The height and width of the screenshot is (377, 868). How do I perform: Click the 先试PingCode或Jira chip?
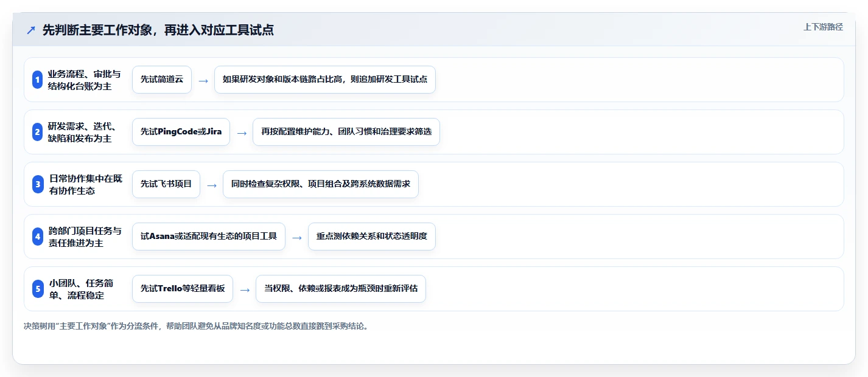tap(181, 132)
